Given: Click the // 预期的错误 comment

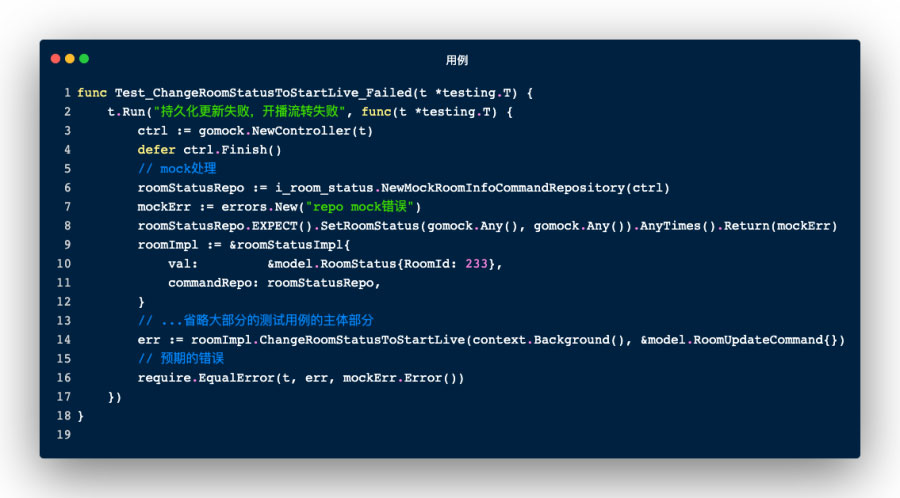Looking at the screenshot, I should 181,359.
